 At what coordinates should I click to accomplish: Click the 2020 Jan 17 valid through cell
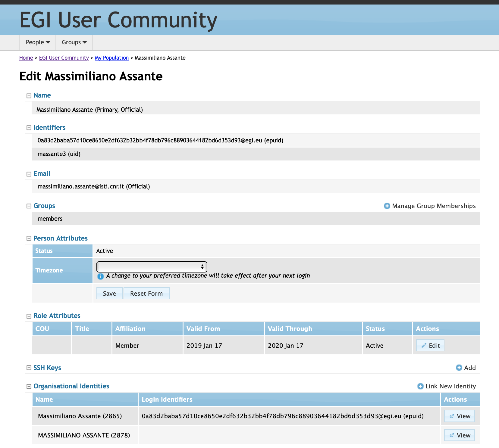coord(313,345)
